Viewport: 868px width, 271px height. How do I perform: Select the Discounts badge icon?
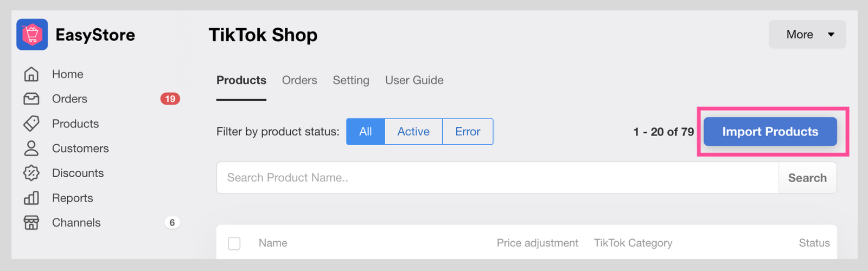(31, 173)
